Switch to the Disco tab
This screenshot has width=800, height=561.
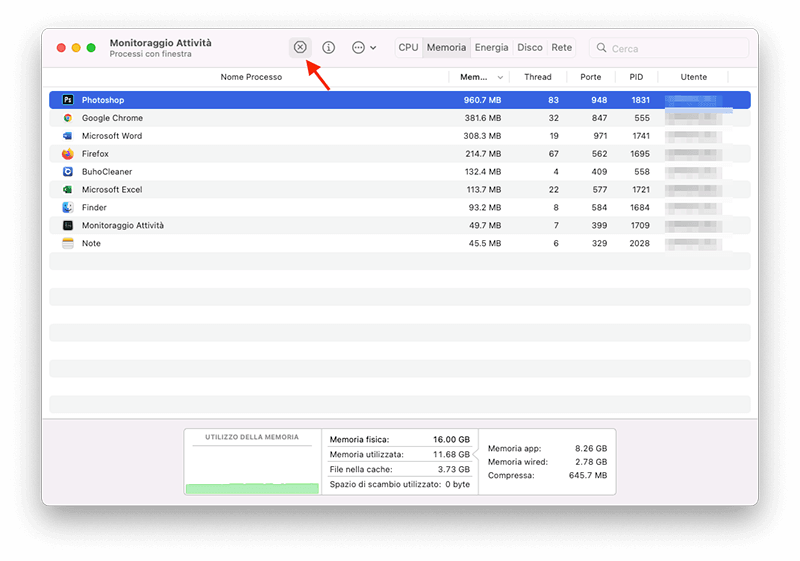coord(530,47)
